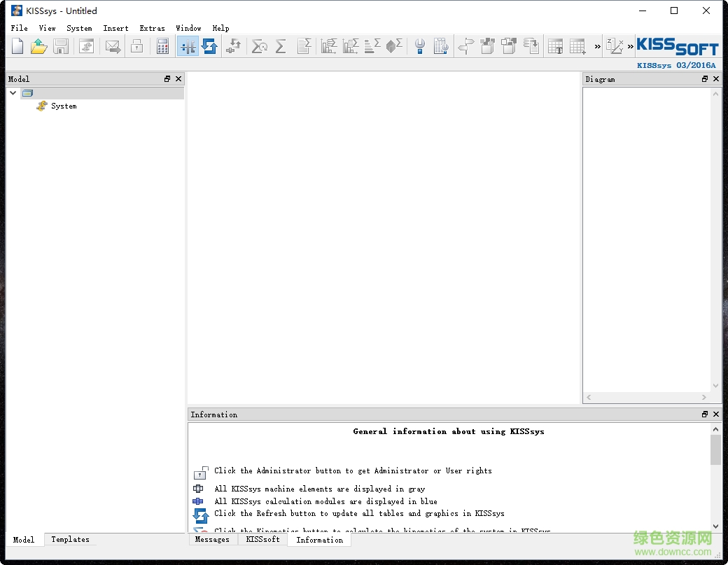Click the Administrator lock icon in toolbar
Viewport: 728px width, 565px height.
[137, 47]
